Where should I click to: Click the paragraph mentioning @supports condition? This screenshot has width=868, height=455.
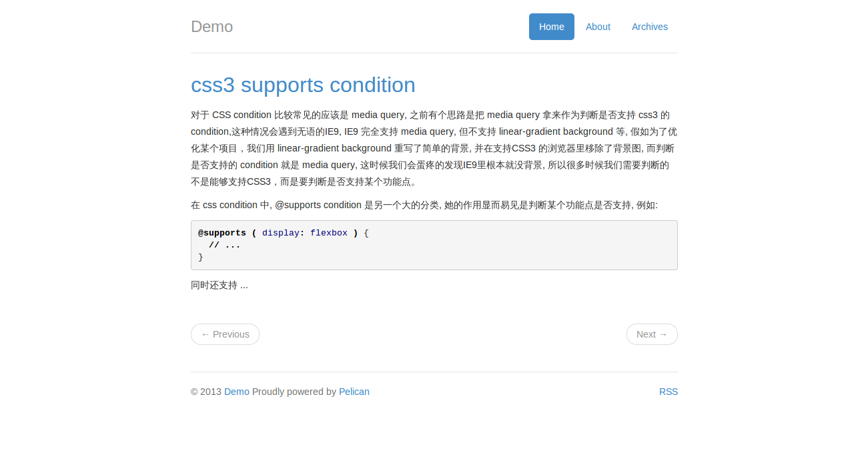(x=424, y=205)
